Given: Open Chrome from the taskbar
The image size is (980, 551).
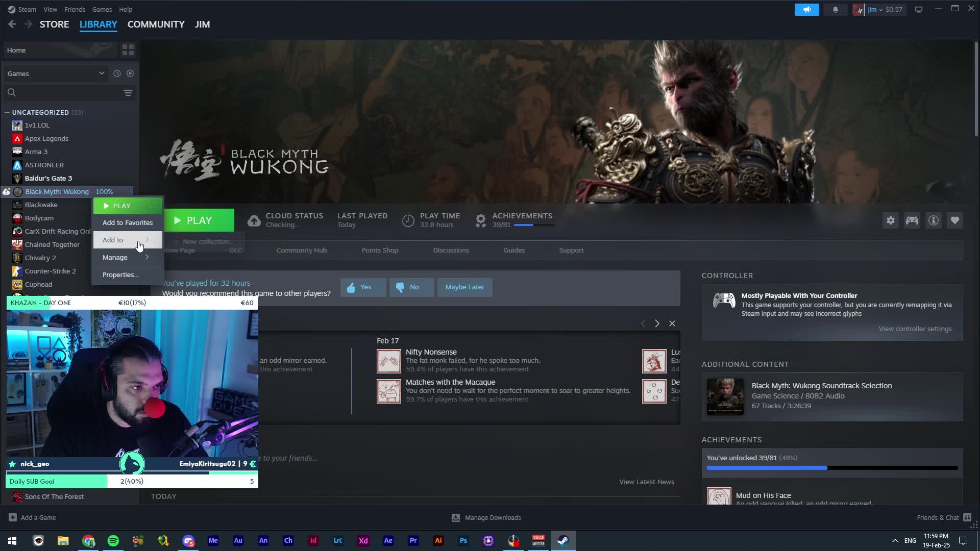Looking at the screenshot, I should pos(88,540).
